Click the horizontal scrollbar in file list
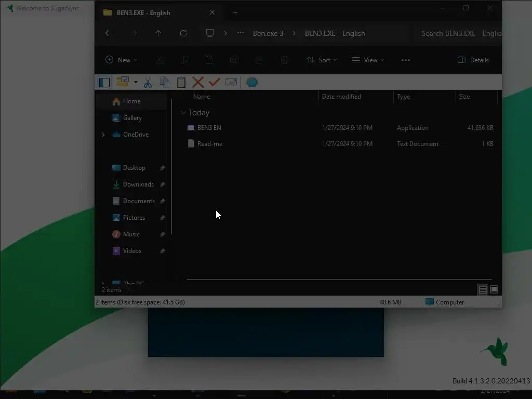The image size is (532, 399). tap(339, 280)
